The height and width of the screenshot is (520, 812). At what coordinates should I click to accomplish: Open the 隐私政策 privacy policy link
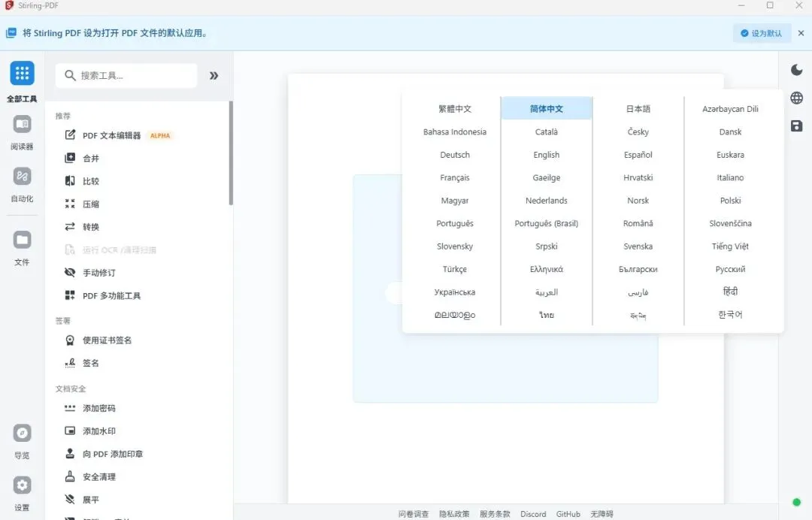pyautogui.click(x=454, y=514)
